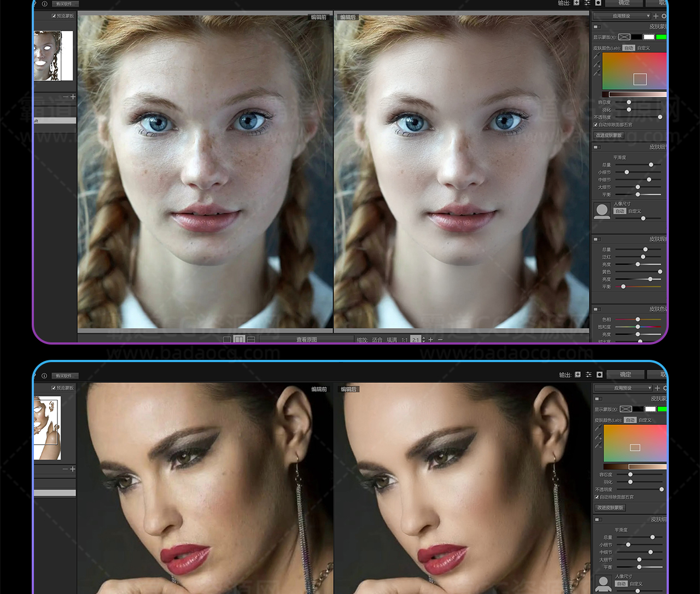
Task: Uncheck 预览蒙板 in the brunette window
Action: click(x=54, y=388)
